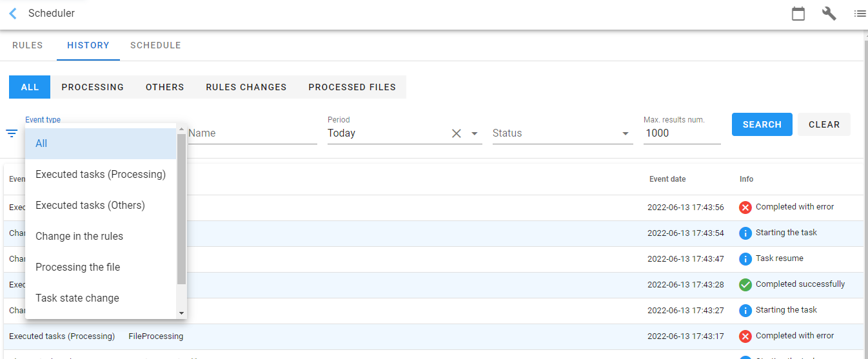Click the Info column header

pos(746,179)
